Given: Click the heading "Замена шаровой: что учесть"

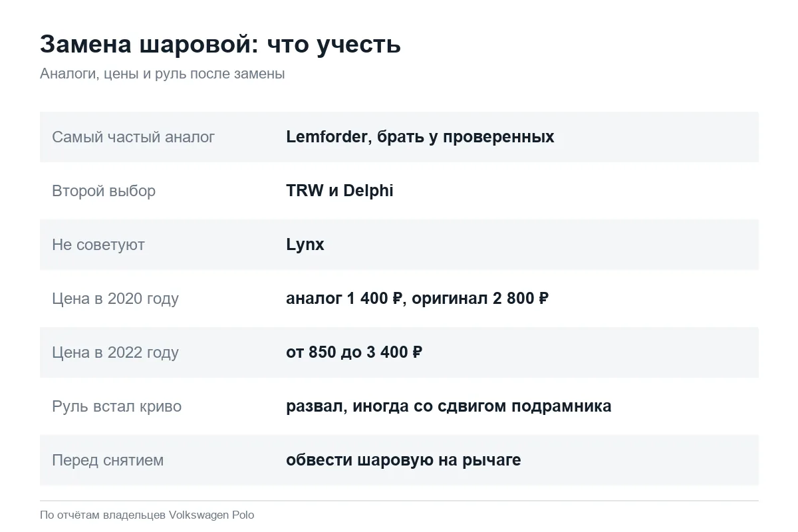Looking at the screenshot, I should [220, 45].
